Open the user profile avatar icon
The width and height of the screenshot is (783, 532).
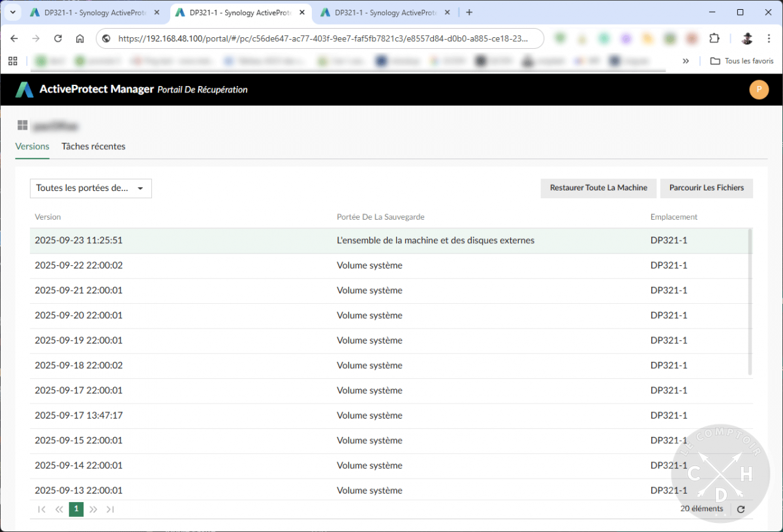tap(759, 89)
